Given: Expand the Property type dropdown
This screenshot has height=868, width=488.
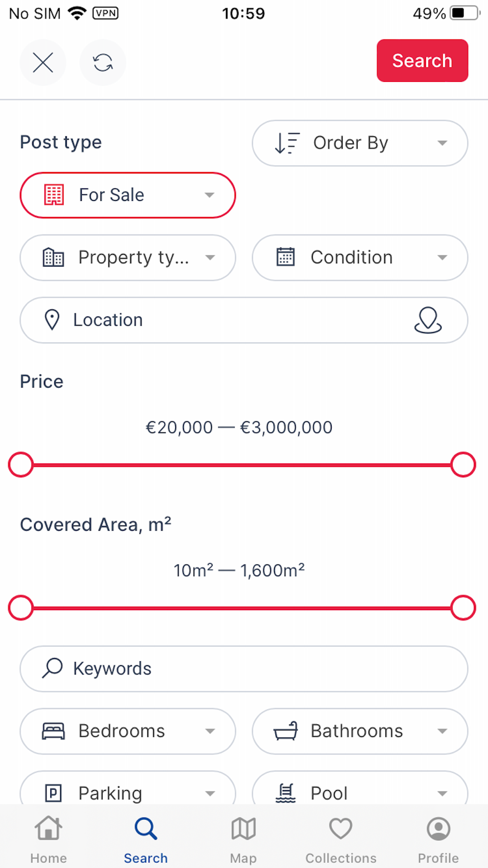Looking at the screenshot, I should pos(128,257).
